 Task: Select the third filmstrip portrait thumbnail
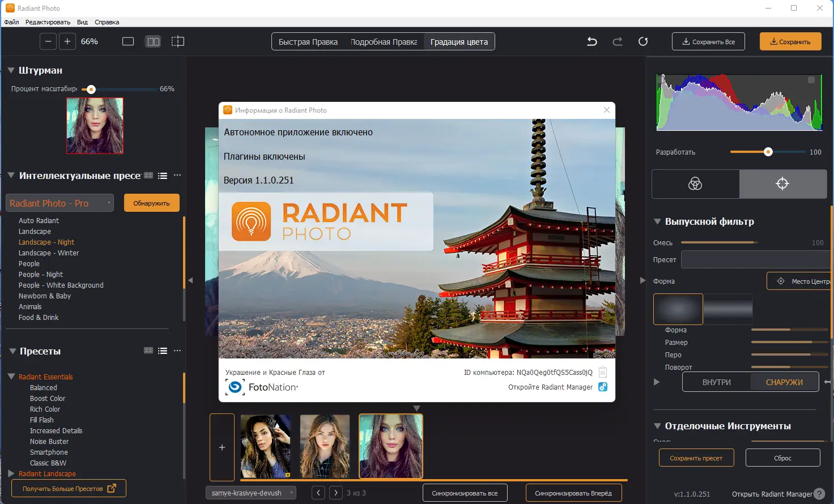point(391,446)
